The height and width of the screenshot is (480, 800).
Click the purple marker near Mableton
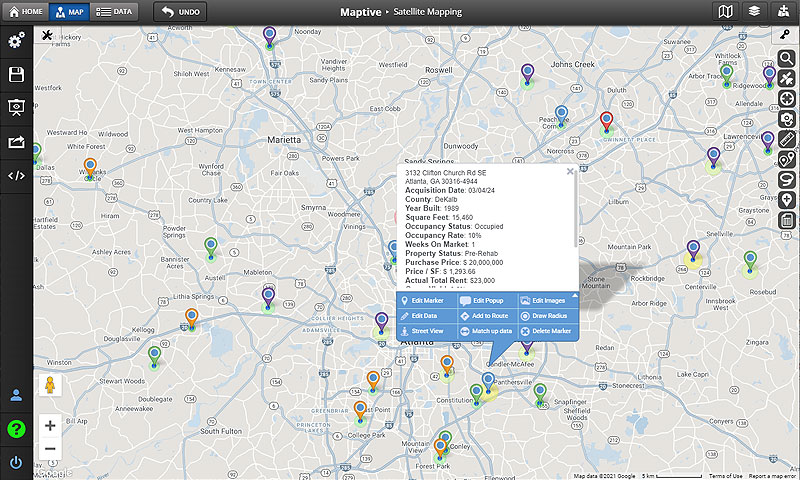(268, 298)
